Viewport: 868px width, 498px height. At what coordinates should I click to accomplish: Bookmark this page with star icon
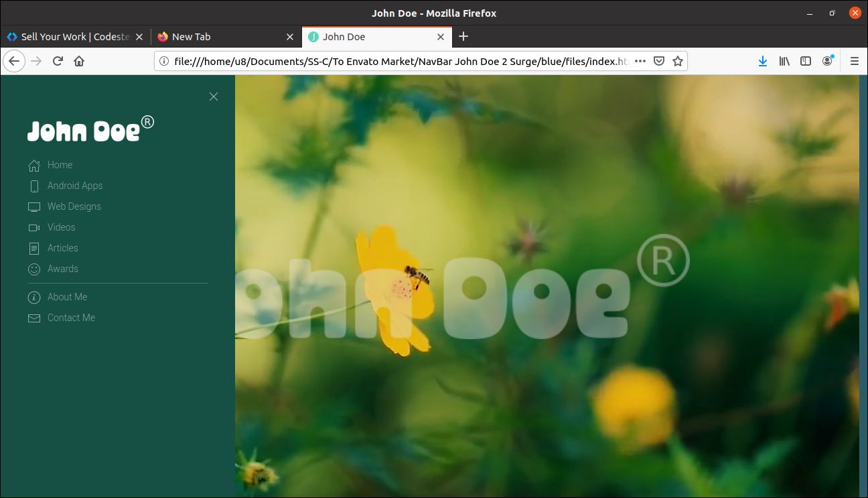[x=678, y=61]
